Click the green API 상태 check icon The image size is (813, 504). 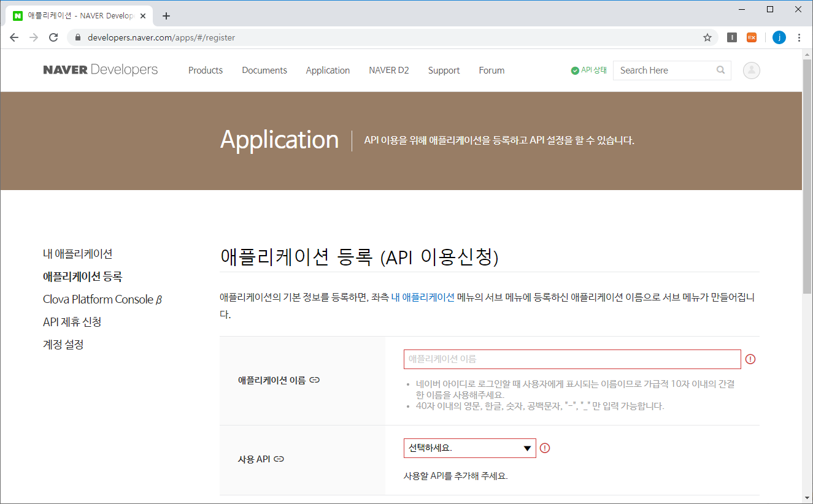pos(575,71)
